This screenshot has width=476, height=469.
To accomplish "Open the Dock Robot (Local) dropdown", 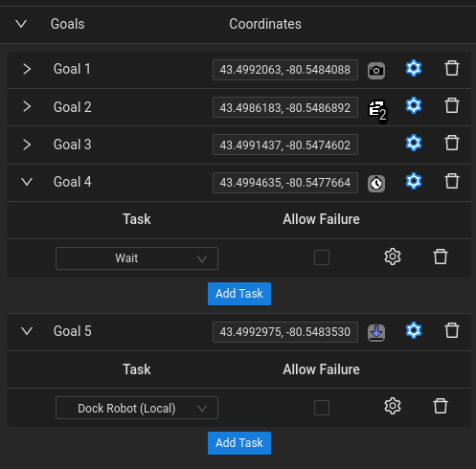I will (137, 408).
